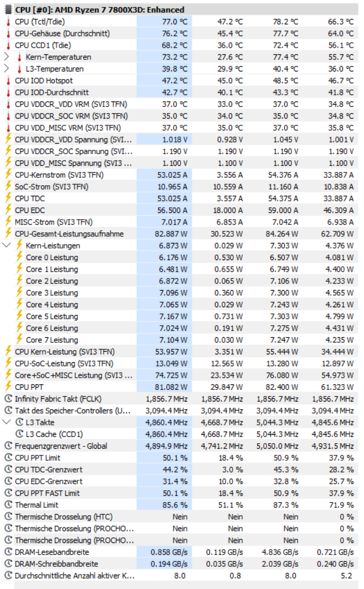Select the CPU VDD_MISC Spannung row
This screenshot has height=589, width=364.
[x=181, y=163]
